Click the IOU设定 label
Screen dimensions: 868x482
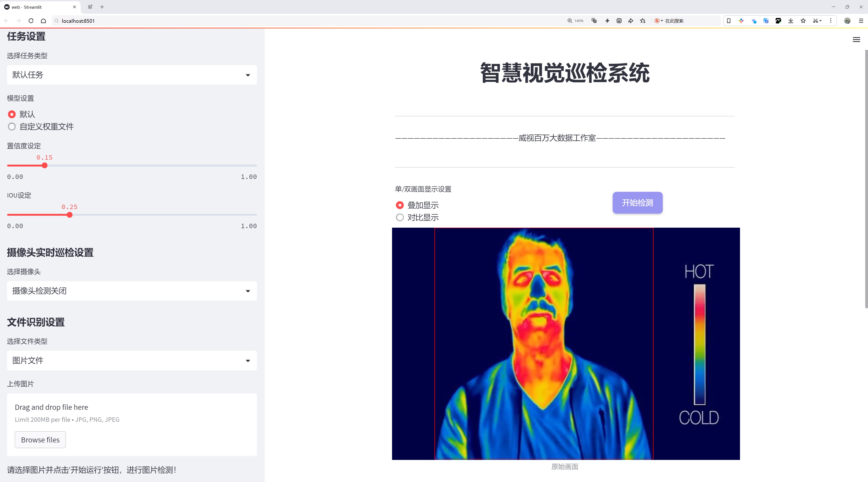(x=19, y=195)
